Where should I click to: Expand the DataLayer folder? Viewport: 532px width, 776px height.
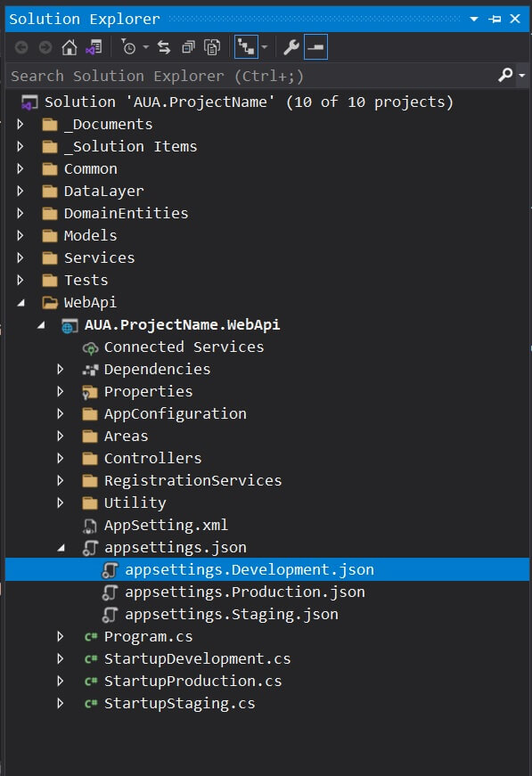tap(20, 191)
